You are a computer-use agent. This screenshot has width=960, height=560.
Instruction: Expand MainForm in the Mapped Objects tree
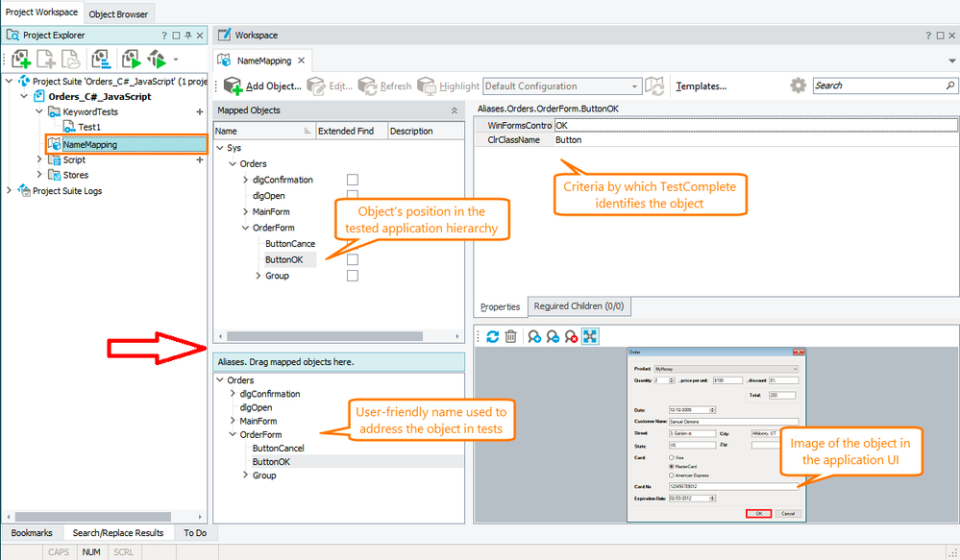pyautogui.click(x=246, y=211)
